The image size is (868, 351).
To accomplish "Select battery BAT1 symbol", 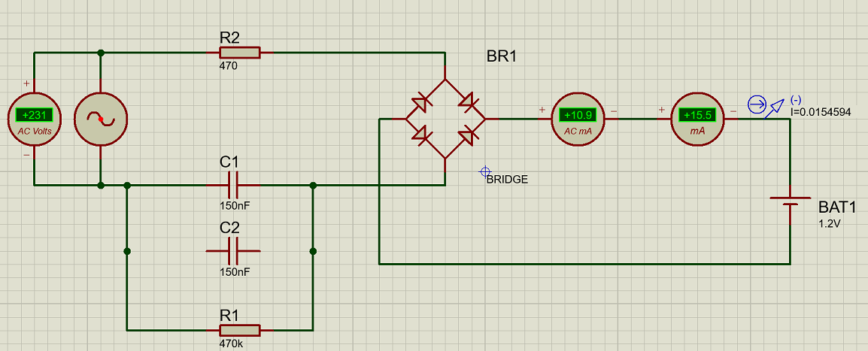I will click(x=790, y=201).
